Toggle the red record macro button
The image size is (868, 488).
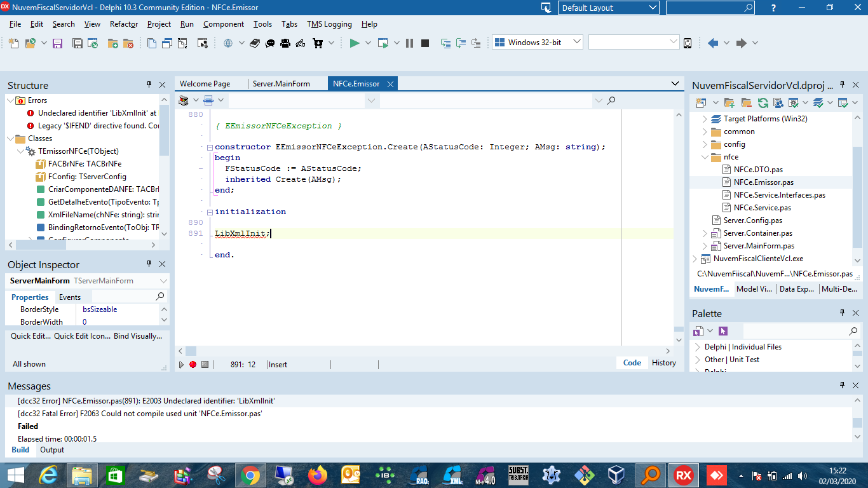[x=193, y=364]
